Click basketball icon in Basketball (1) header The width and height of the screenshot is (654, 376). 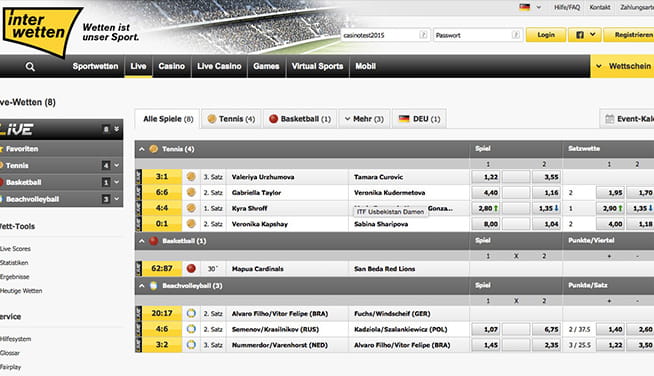click(x=153, y=241)
